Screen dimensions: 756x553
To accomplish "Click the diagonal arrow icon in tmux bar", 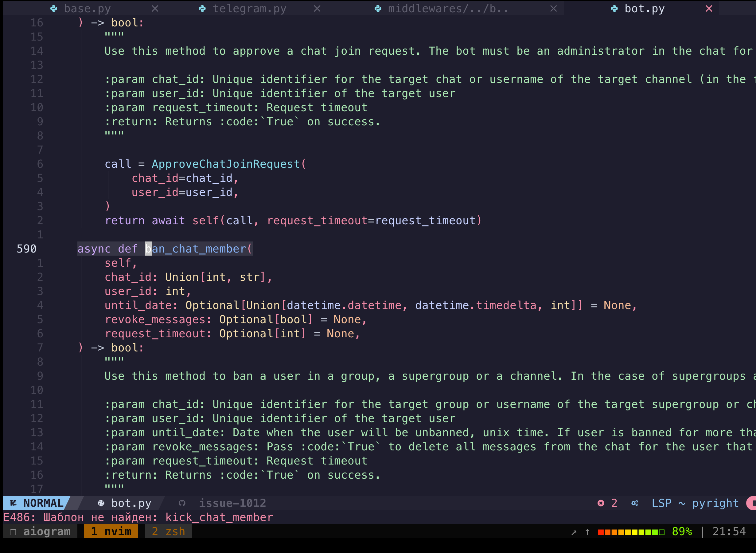I will coord(574,531).
